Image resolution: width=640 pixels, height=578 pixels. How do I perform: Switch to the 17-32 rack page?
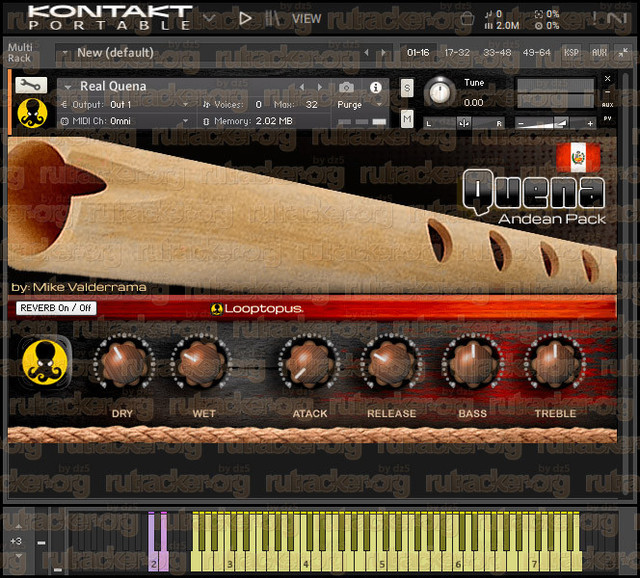coord(457,53)
